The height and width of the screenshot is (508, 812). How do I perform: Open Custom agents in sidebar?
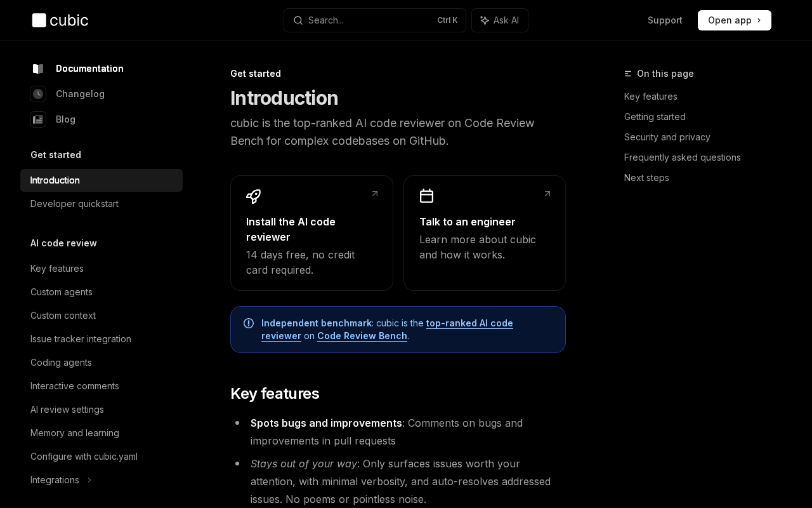point(62,292)
